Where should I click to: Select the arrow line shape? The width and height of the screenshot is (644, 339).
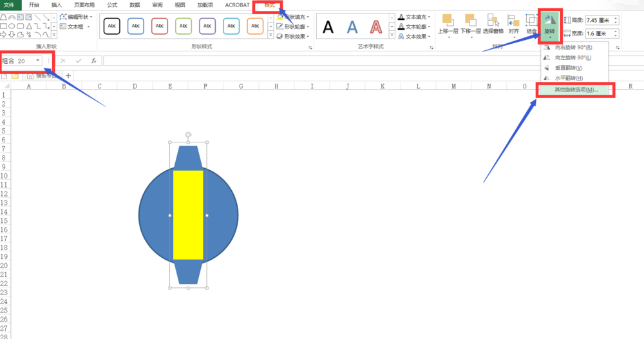[x=46, y=17]
